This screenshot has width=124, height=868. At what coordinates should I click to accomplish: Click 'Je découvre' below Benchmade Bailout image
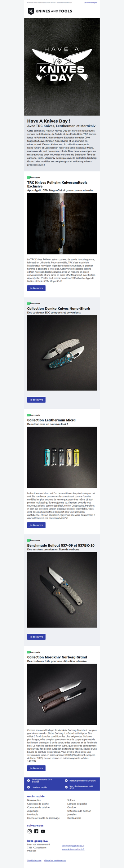[x=36, y=637]
